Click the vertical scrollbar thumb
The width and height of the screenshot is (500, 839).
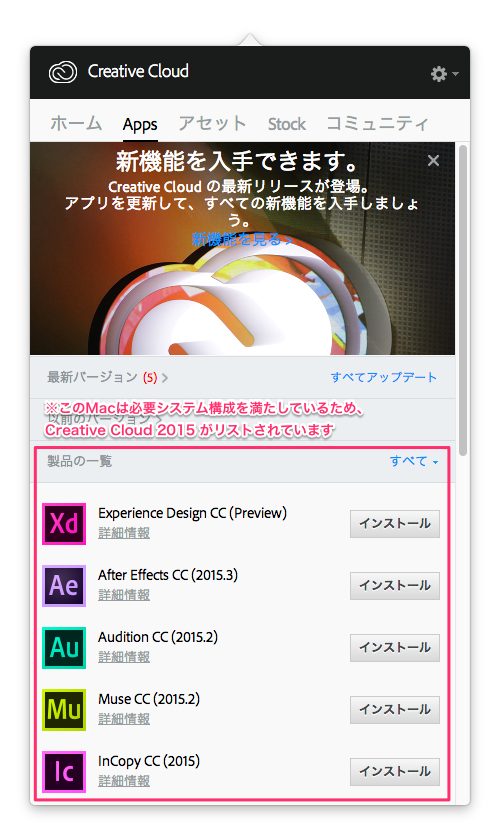(463, 300)
